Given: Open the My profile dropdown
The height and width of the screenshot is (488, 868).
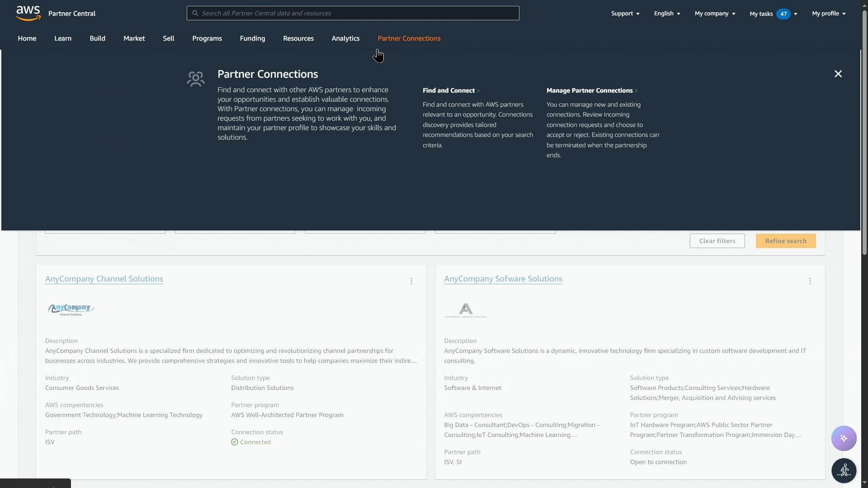Looking at the screenshot, I should click(x=828, y=14).
